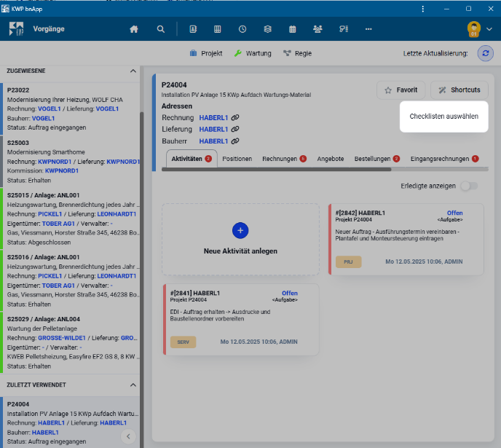Image resolution: width=501 pixels, height=448 pixels.
Task: Click link icon next to Rechnung HABERL1
Action: [x=235, y=117]
